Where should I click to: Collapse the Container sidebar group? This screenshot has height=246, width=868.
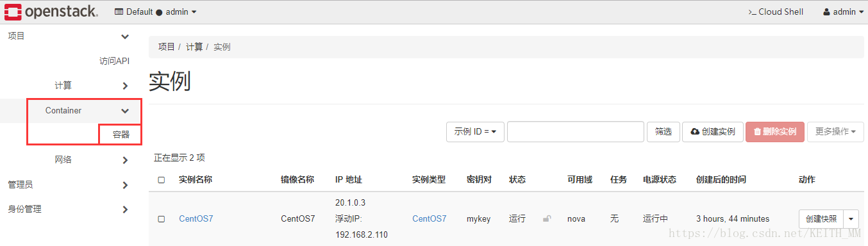coord(125,111)
